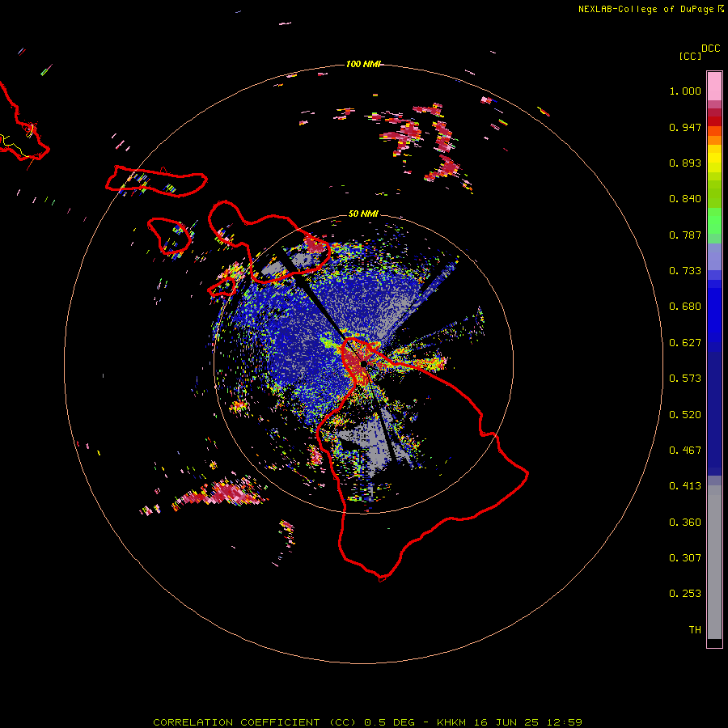Screen dimensions: 728x728
Task: Click the 0.360 scale value
Action: click(x=685, y=523)
